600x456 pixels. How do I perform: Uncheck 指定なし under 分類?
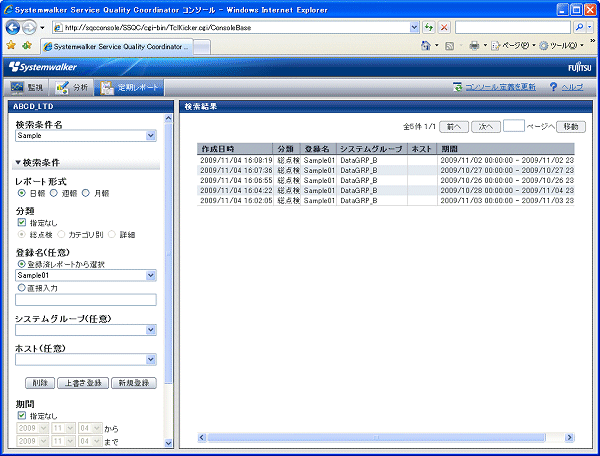(22, 222)
